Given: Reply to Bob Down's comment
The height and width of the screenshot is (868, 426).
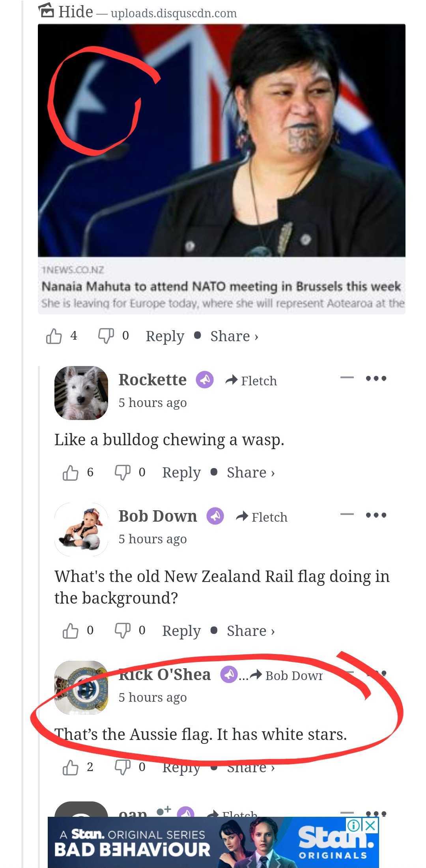Looking at the screenshot, I should [x=181, y=631].
